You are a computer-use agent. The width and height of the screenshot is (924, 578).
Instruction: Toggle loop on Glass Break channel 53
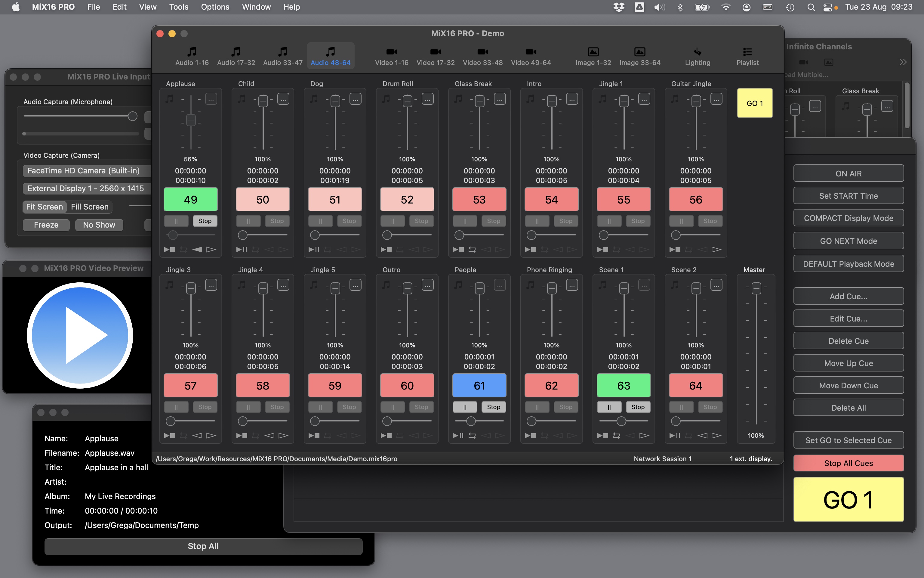tap(472, 250)
